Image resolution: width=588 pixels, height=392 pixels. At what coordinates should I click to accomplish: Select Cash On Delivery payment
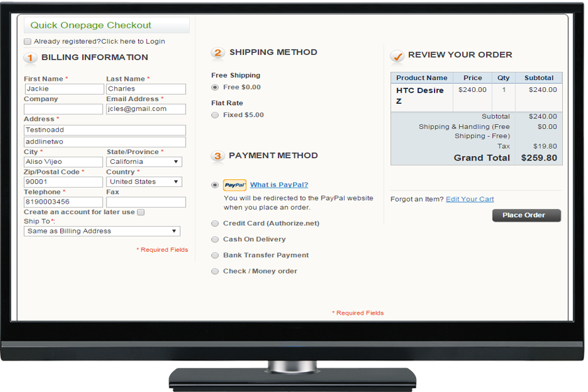(215, 239)
